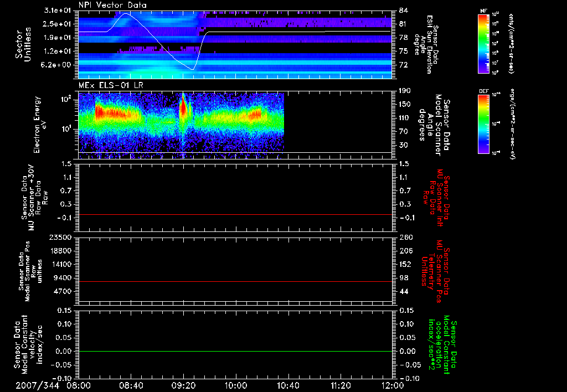
Task: Click the 08:40 time axis label
Action: 131,385
